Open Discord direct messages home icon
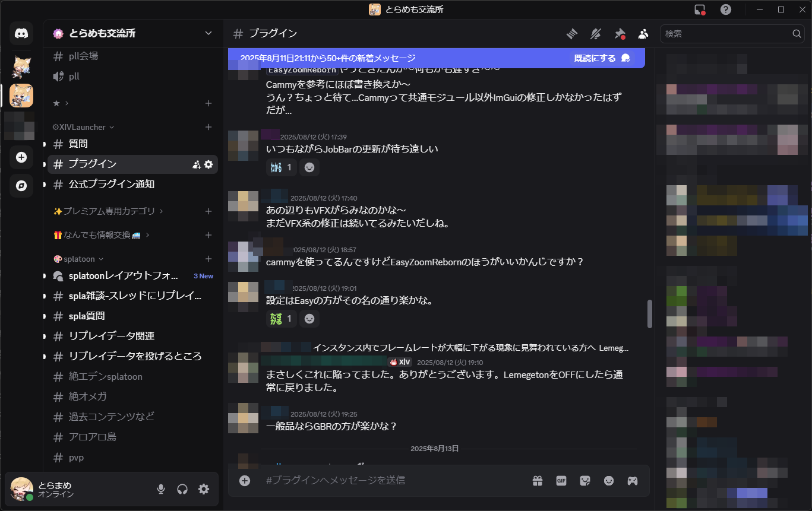The height and width of the screenshot is (511, 812). click(x=21, y=33)
